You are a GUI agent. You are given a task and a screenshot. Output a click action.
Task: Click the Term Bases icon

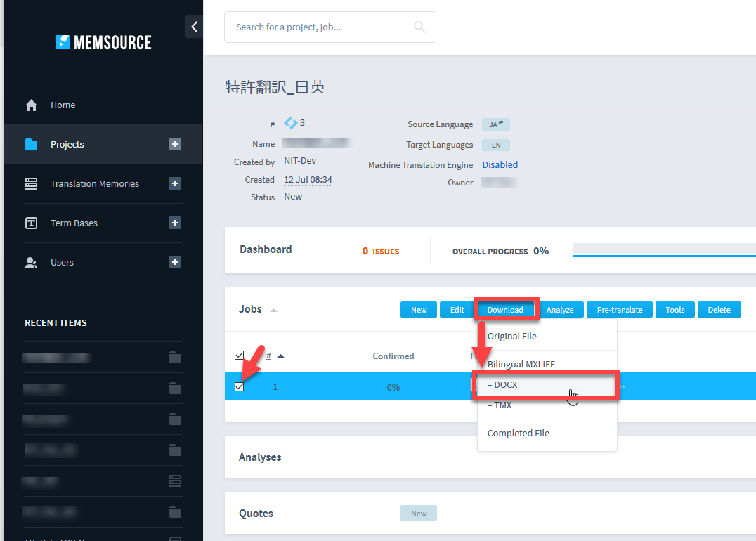pyautogui.click(x=31, y=223)
